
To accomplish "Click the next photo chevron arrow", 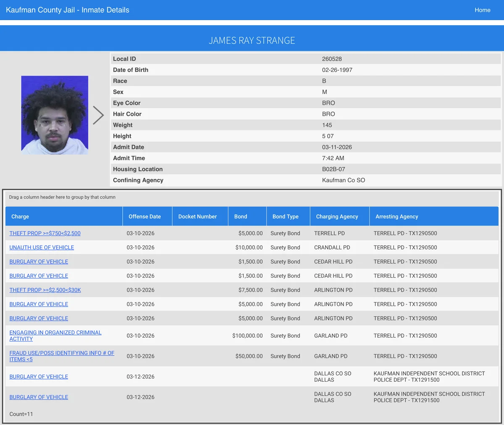I will 98,115.
